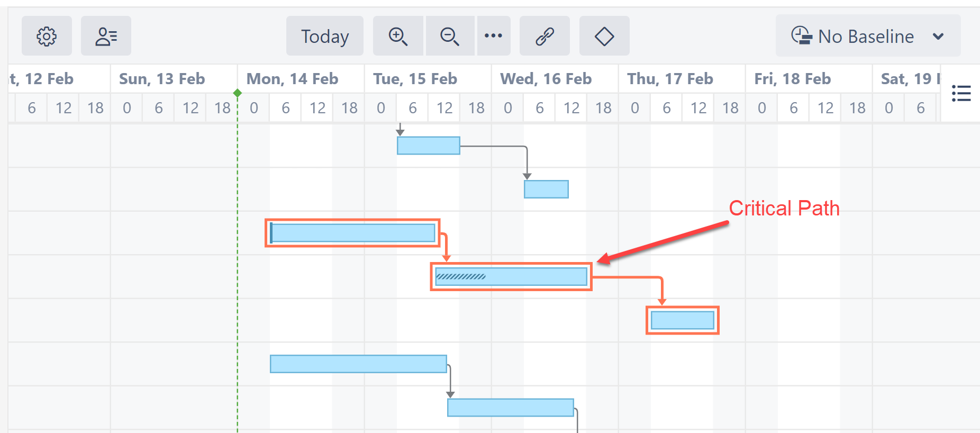The image size is (980, 433).
Task: Open the resources panel icon
Action: coord(106,36)
